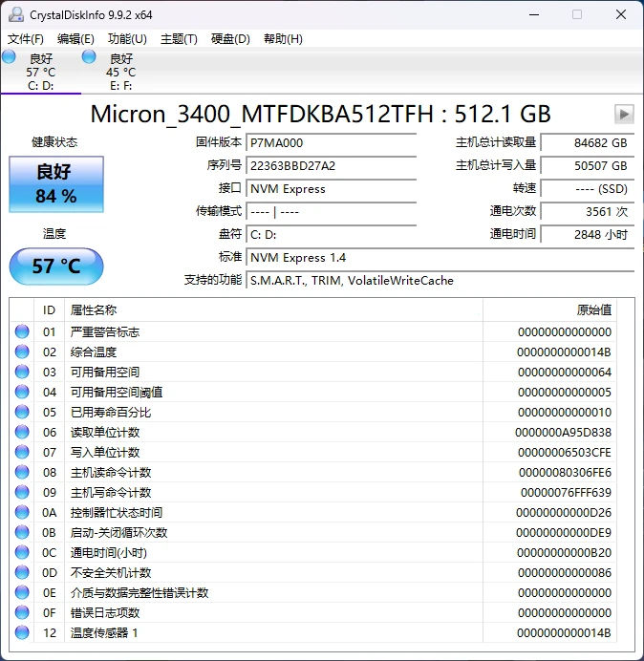
Task: Click raw value 00000000000086
Action: point(565,573)
